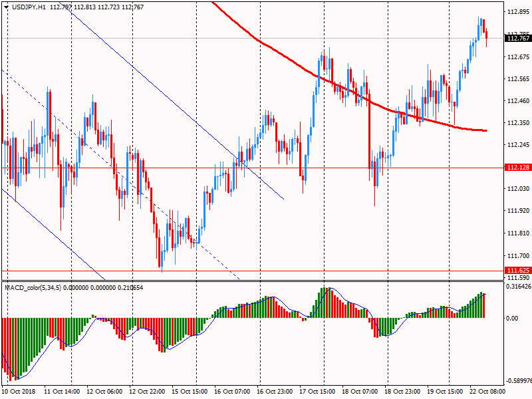Open the chart menu arrow beside USDJPY,H1
Image resolution: width=532 pixels, height=399 pixels.
pyautogui.click(x=7, y=7)
